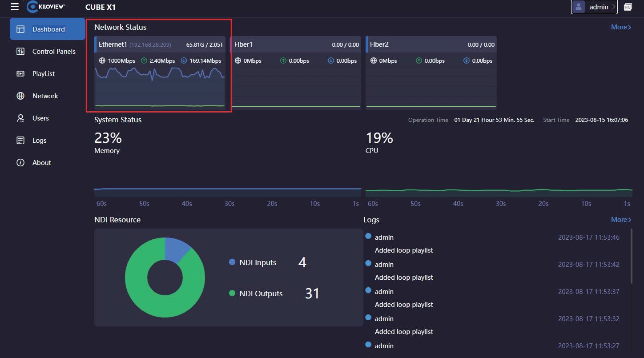Screen dimensions: 644x358
Task: Click the CUBE X1 device title
Action: point(101,7)
